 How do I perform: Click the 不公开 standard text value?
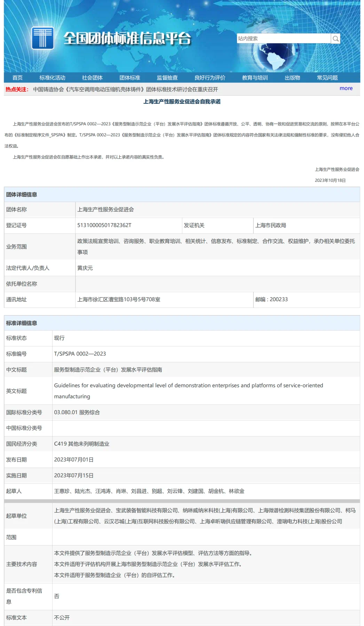click(62, 618)
